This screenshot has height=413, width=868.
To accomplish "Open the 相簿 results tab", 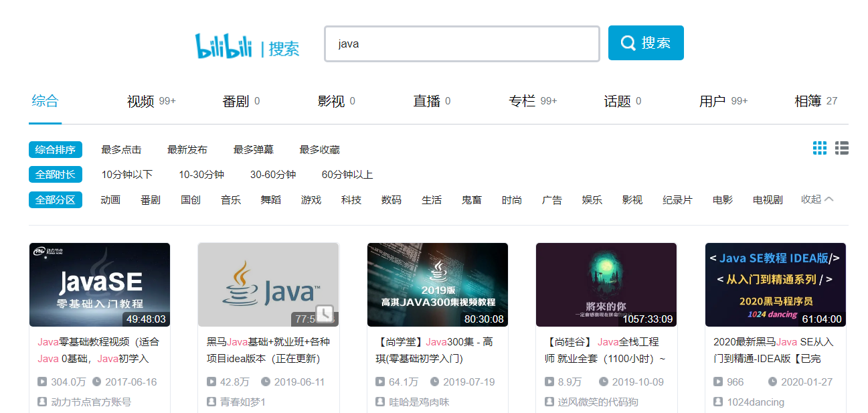I will click(x=816, y=101).
